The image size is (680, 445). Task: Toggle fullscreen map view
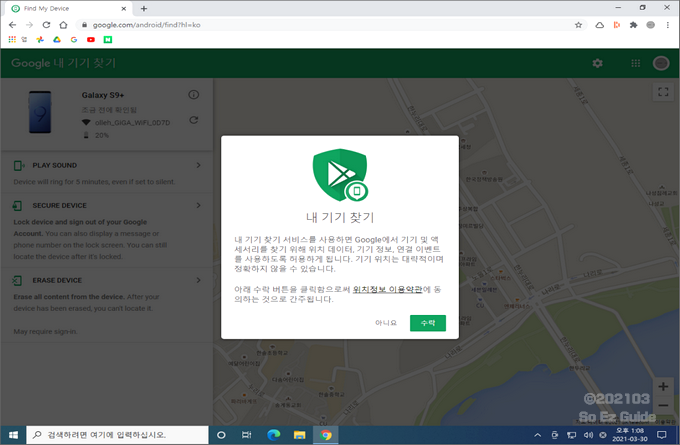(x=661, y=92)
